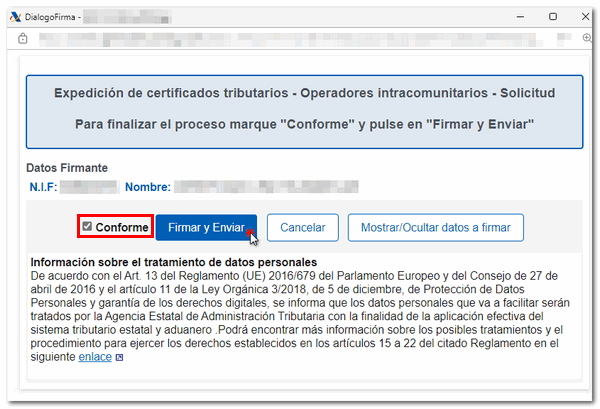Open site security info lock icon
Viewport: 600px width, 409px height.
[23, 39]
